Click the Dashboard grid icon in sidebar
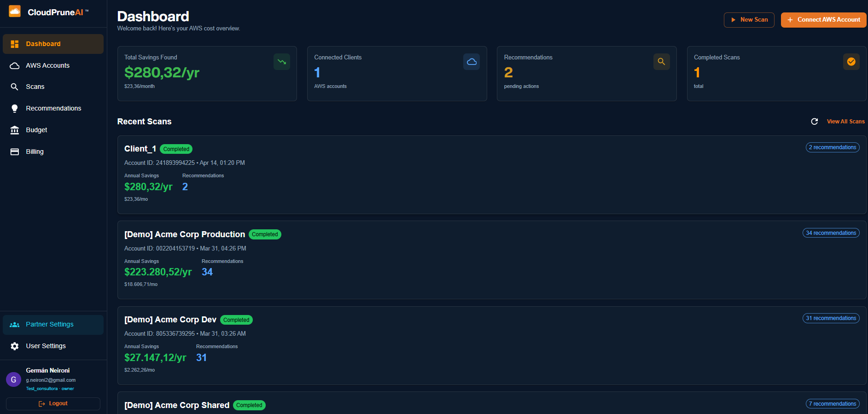This screenshot has height=414, width=868. point(15,44)
